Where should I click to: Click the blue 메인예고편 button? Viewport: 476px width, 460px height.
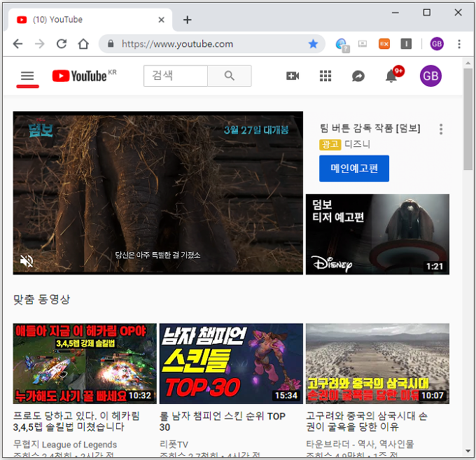pyautogui.click(x=354, y=169)
